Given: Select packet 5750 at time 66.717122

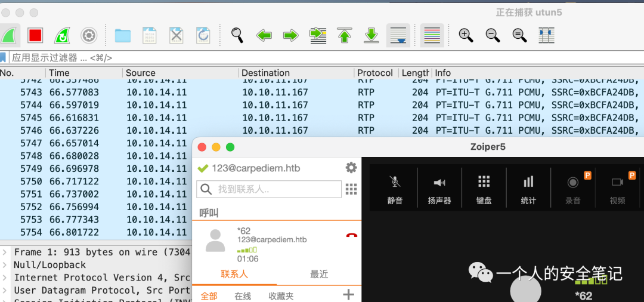Looking at the screenshot, I should pos(95,181).
